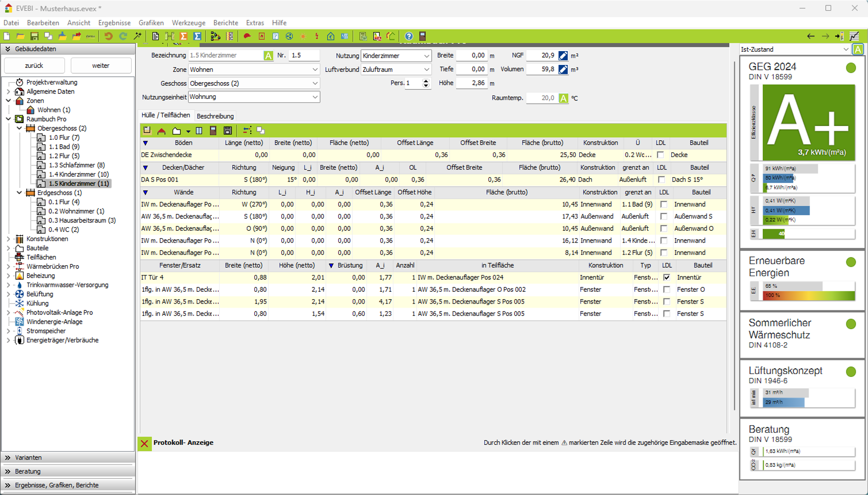The width and height of the screenshot is (868, 495).
Task: Click the A+ efficiency class green tile
Action: coord(808,122)
